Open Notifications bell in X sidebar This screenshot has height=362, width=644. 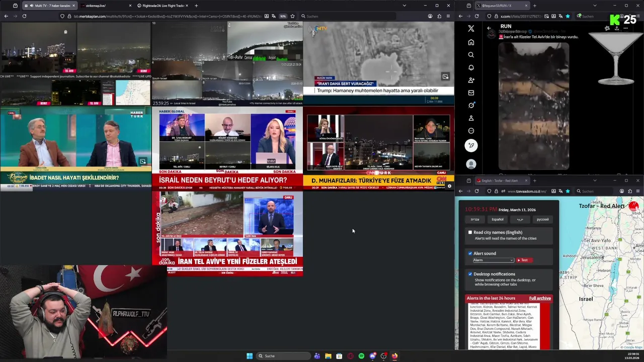coord(471,67)
